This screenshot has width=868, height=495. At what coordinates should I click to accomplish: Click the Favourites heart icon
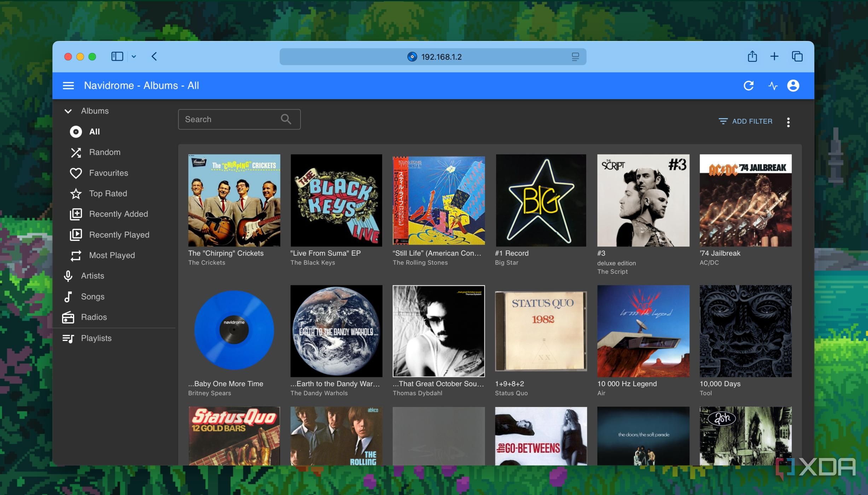point(76,173)
